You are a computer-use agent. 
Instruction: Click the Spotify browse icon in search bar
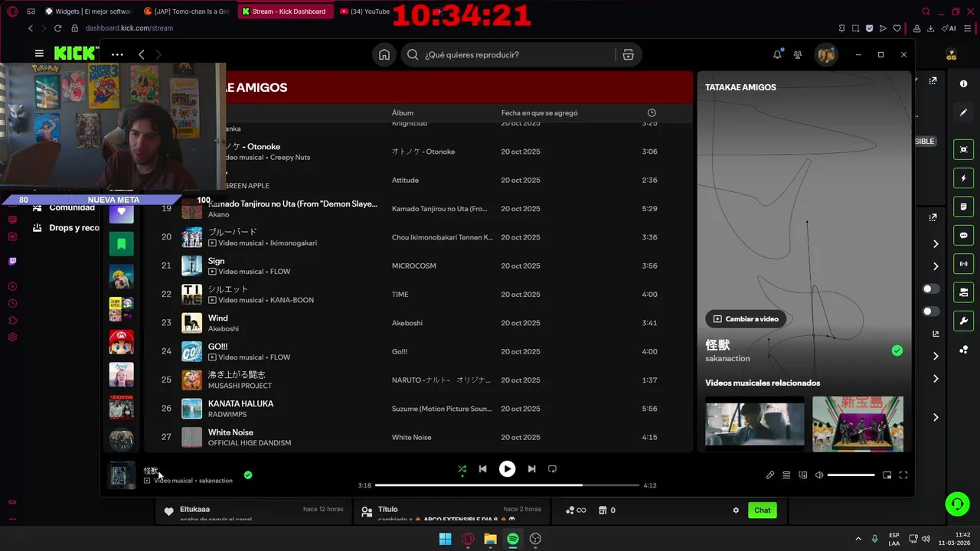click(x=628, y=54)
